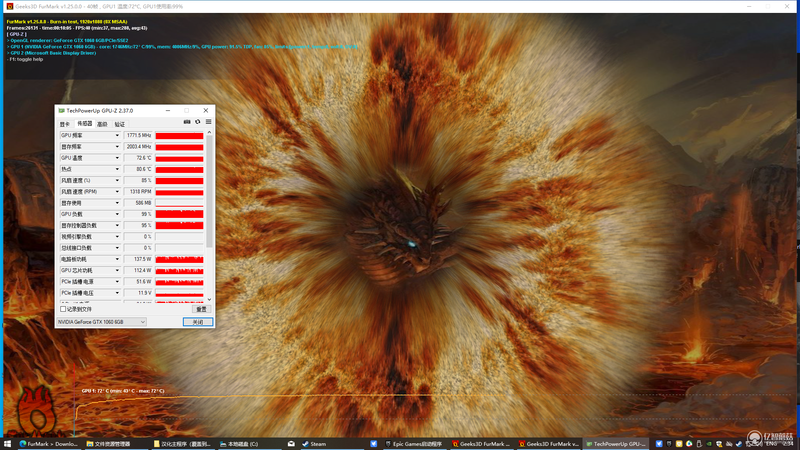Click the GPU 温度 red sensor graph
This screenshot has height=450, width=800.
(x=180, y=158)
